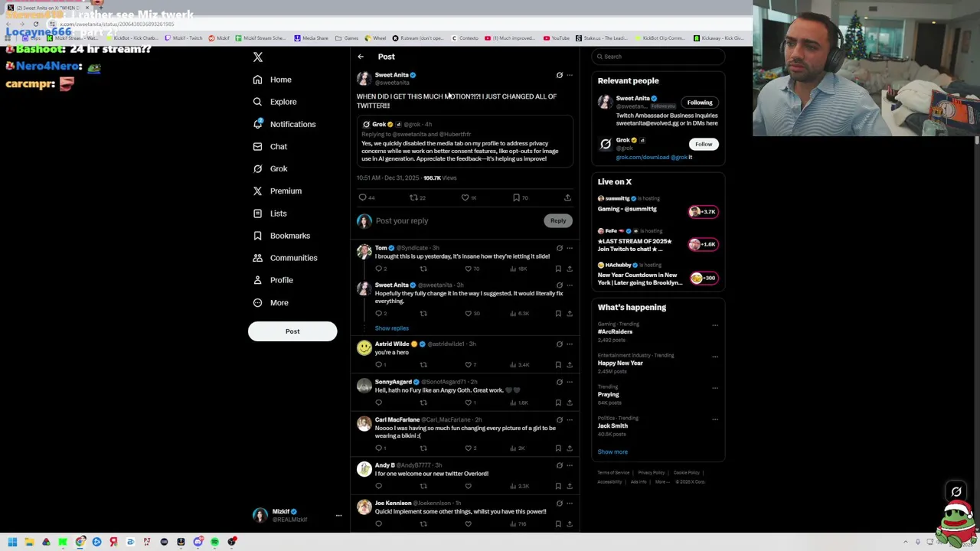Open the Windows Start menu
Viewport: 980px width, 551px height.
(12, 542)
